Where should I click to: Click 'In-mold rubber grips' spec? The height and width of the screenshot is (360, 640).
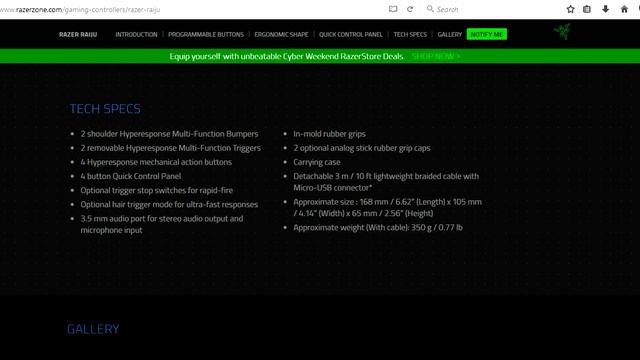329,134
